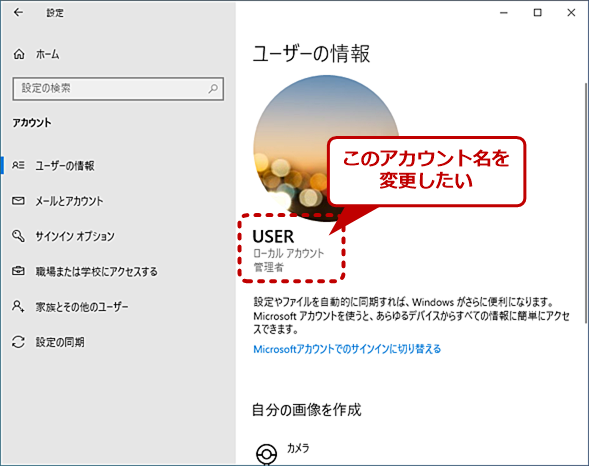Click the envelope mail icon

click(18, 201)
